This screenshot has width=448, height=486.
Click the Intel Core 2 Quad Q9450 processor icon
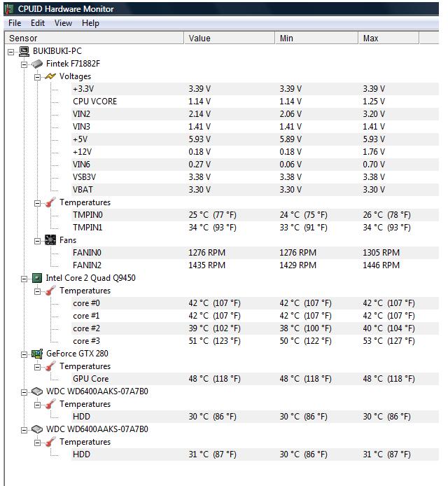tap(37, 278)
